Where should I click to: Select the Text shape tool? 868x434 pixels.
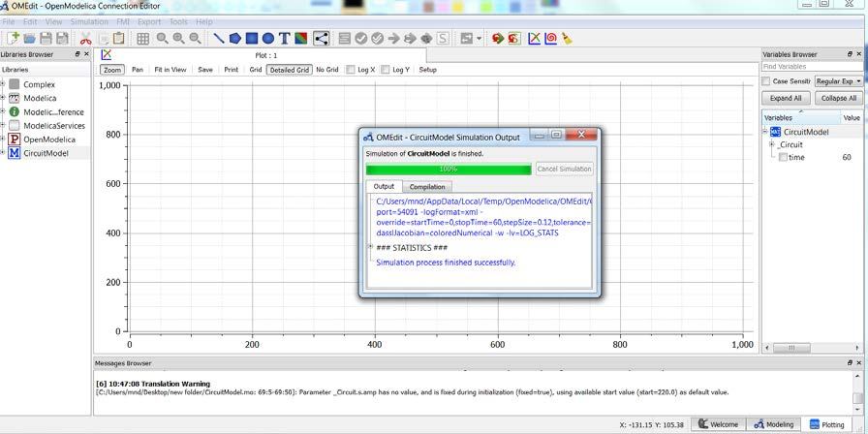[284, 39]
